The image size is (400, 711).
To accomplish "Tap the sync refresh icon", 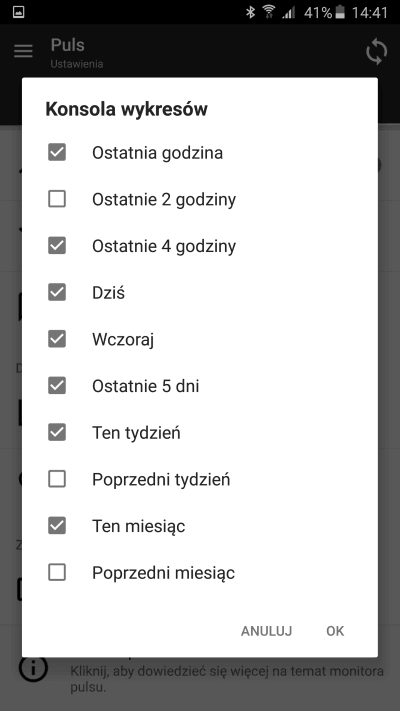I will [x=376, y=52].
